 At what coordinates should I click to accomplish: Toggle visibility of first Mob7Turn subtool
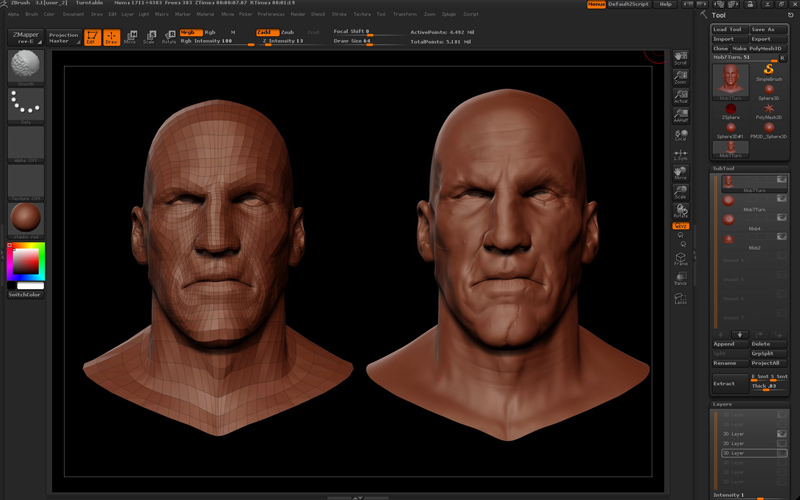tap(781, 179)
